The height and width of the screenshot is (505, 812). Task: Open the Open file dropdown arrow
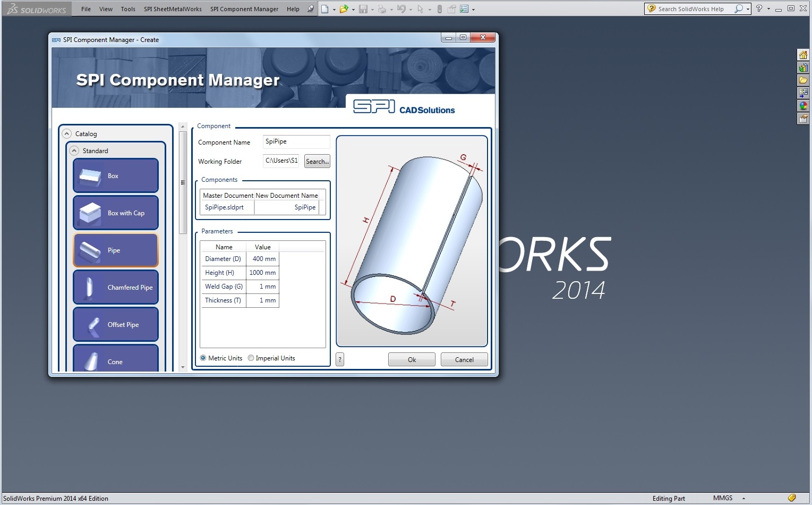(353, 10)
